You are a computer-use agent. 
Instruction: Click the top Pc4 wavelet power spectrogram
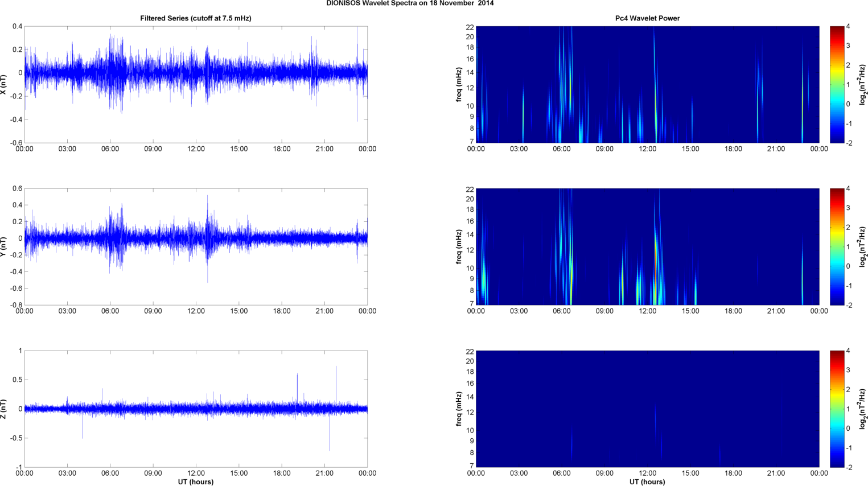point(647,85)
